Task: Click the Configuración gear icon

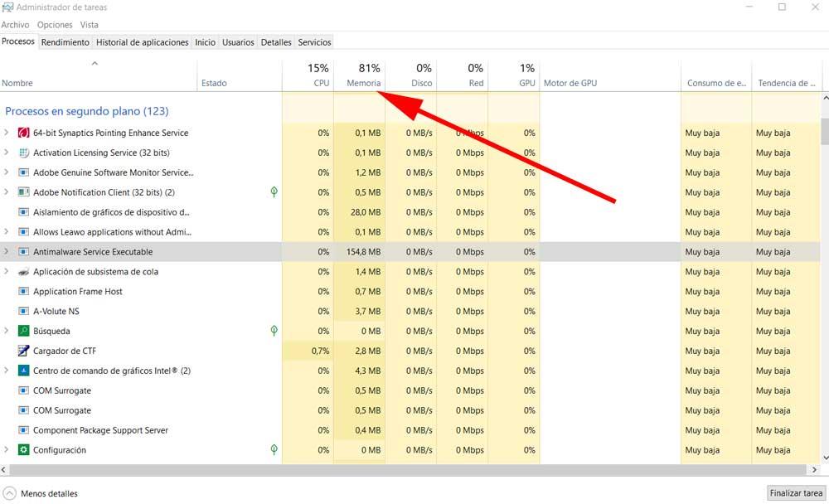Action: click(23, 450)
